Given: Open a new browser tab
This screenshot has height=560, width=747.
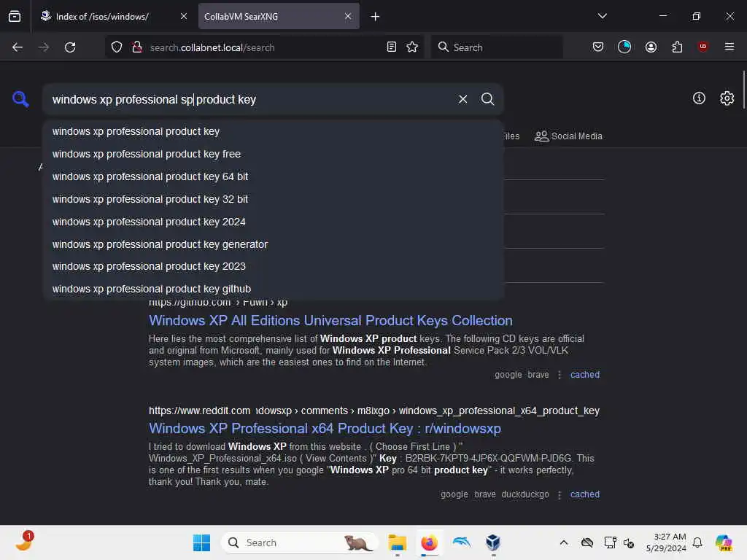Looking at the screenshot, I should click(x=375, y=17).
